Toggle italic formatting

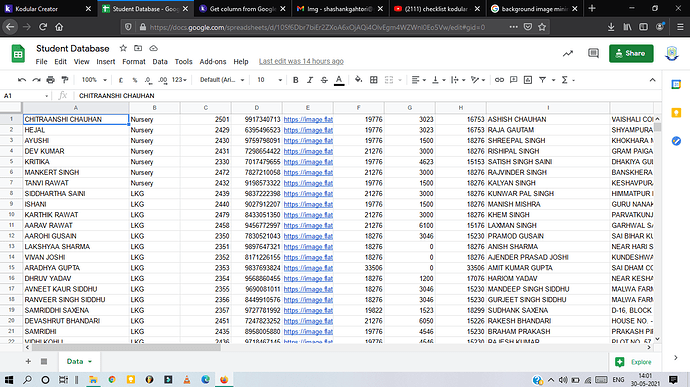[x=310, y=80]
